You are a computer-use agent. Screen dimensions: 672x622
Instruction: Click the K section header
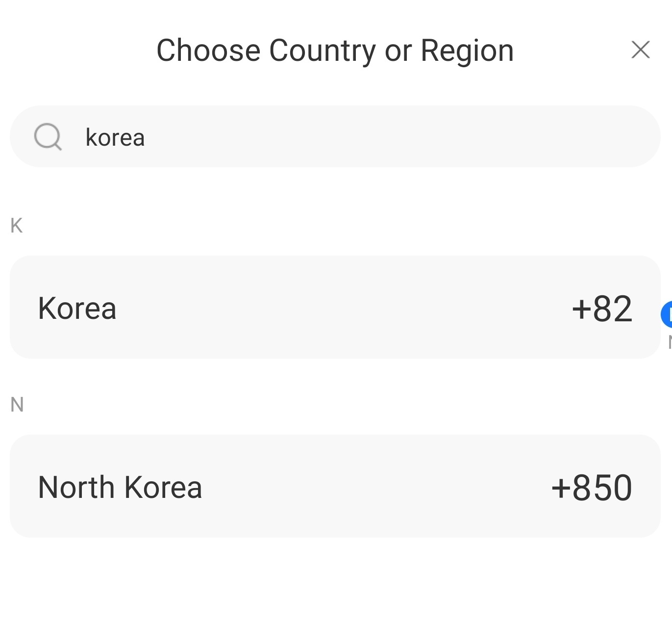tap(16, 225)
